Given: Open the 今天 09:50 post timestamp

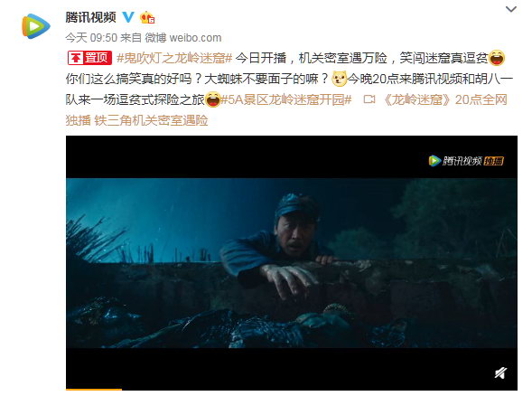Looking at the screenshot, I should tap(91, 38).
